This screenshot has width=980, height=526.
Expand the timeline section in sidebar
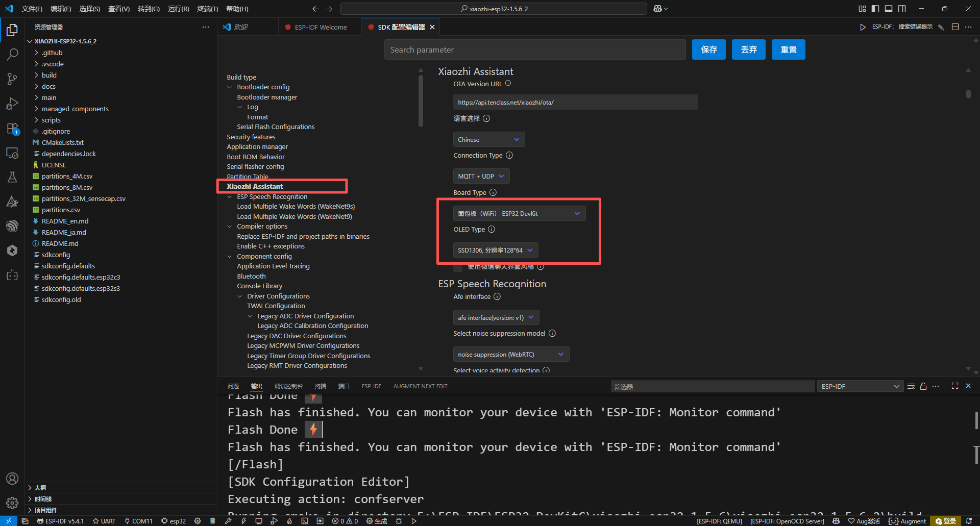coord(43,499)
